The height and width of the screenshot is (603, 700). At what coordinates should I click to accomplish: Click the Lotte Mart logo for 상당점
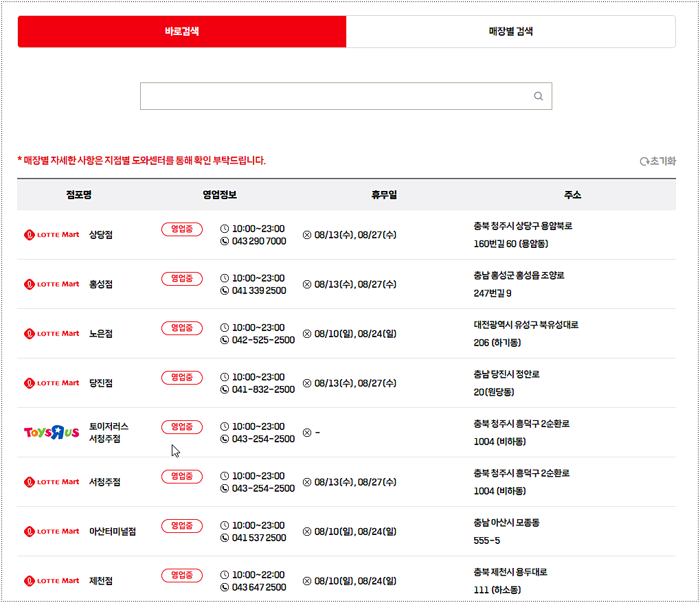[x=52, y=235]
